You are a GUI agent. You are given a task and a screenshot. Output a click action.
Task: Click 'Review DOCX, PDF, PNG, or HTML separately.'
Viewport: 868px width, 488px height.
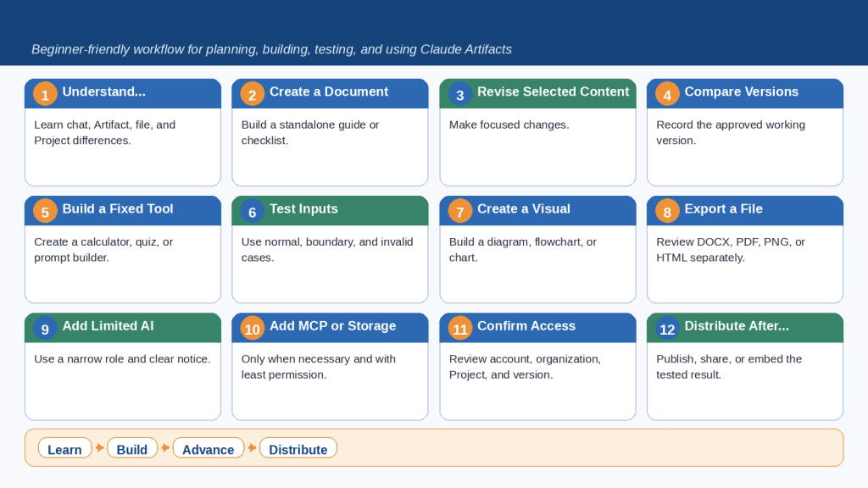(731, 250)
